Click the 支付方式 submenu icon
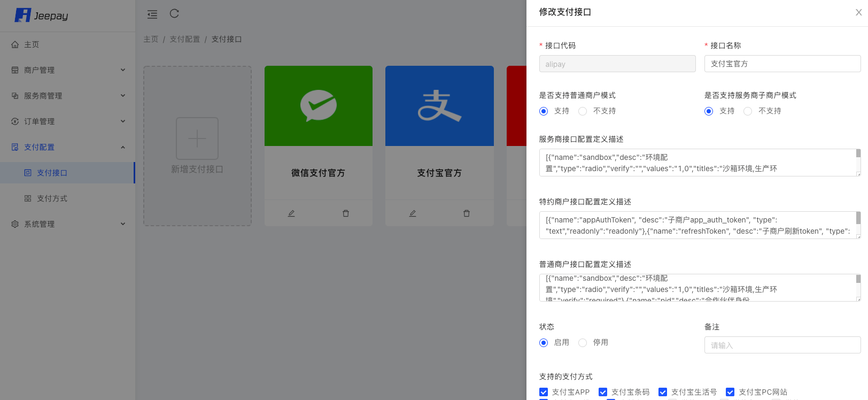Viewport: 868px width, 400px height. pyautogui.click(x=28, y=198)
